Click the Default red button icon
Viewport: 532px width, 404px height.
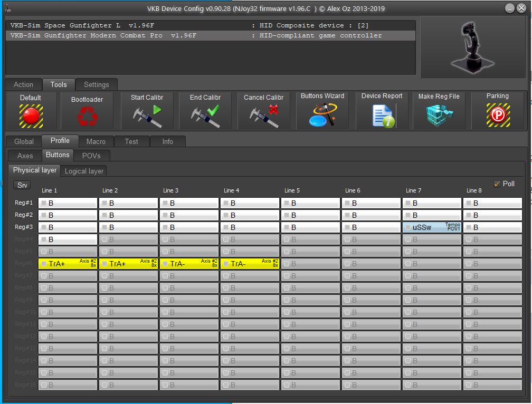coord(31,116)
